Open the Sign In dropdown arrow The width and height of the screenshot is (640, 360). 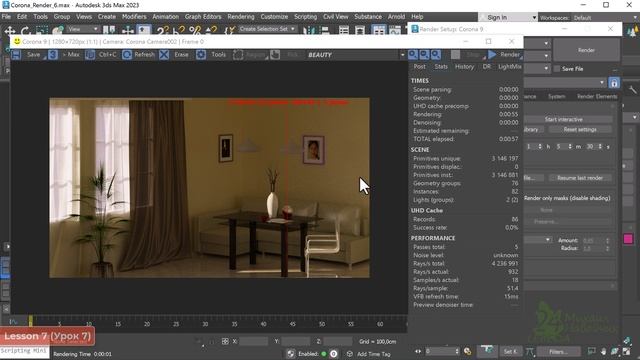click(x=534, y=18)
